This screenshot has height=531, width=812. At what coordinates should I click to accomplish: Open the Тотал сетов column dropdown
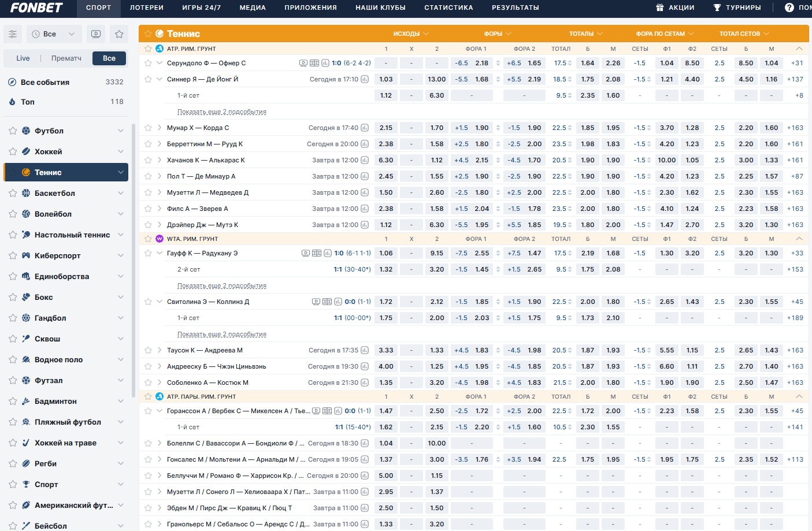(x=744, y=34)
